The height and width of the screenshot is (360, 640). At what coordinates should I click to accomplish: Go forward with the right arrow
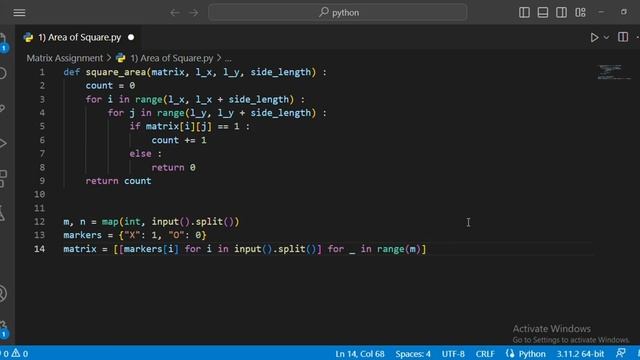pos(194,13)
